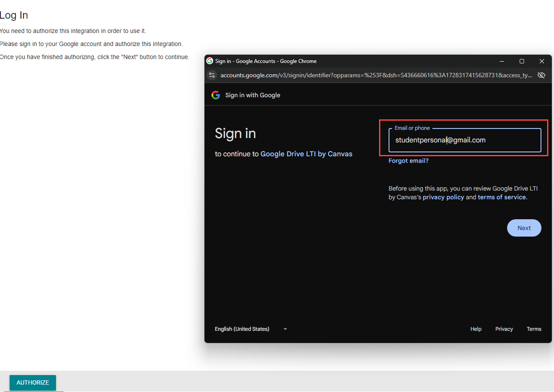This screenshot has height=392, width=554.
Task: Open the terms of service link
Action: (x=502, y=197)
